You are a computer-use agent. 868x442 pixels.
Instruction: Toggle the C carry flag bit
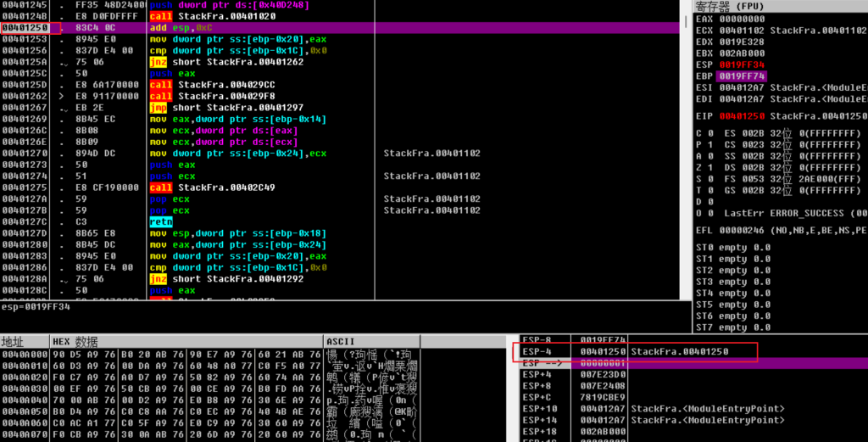coord(709,133)
